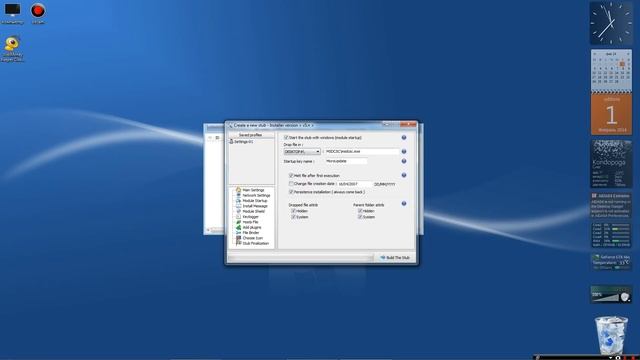Click help icon next to drop file path

click(404, 151)
